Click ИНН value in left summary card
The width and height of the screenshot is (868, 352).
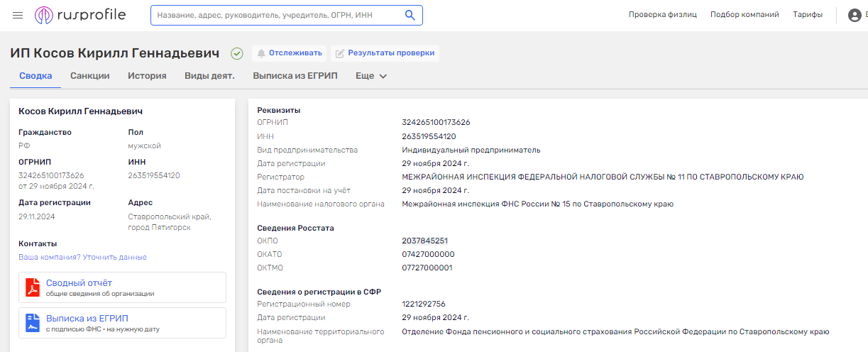coord(154,175)
